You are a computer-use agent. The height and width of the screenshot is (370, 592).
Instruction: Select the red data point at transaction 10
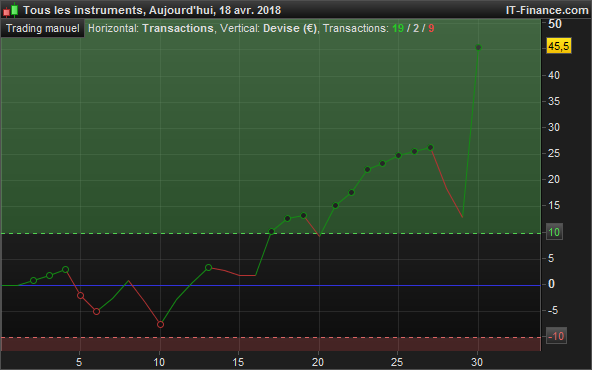click(160, 325)
